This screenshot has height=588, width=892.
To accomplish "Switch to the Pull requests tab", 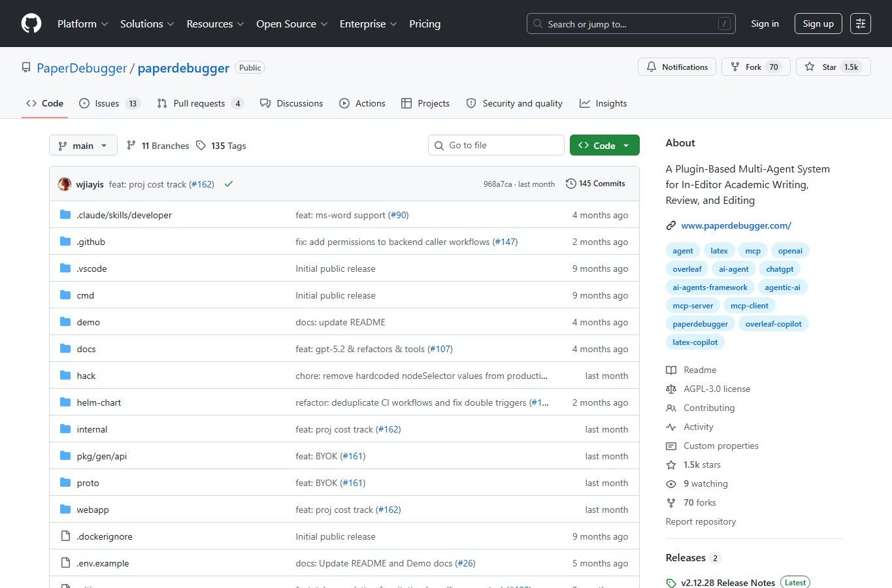I will point(201,103).
